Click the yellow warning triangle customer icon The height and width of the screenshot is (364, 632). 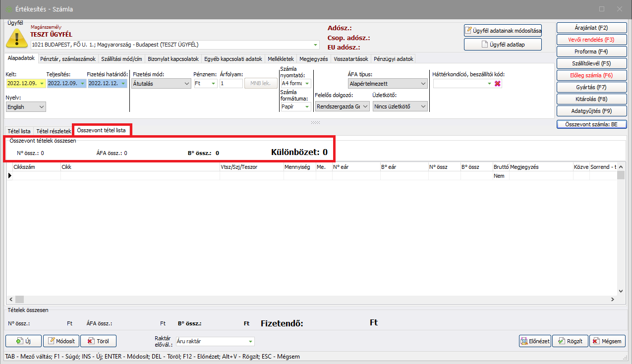(x=17, y=38)
